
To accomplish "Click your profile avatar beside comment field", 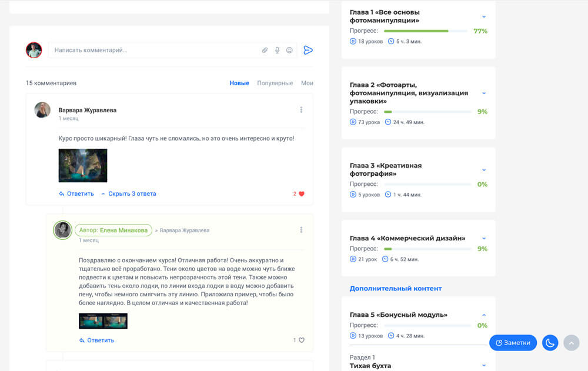I will 34,50.
